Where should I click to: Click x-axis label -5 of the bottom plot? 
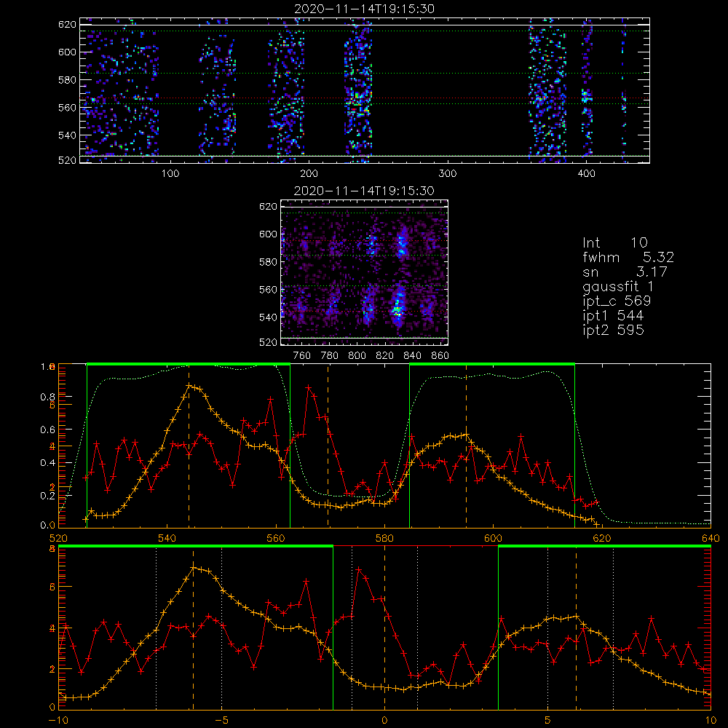tap(221, 721)
